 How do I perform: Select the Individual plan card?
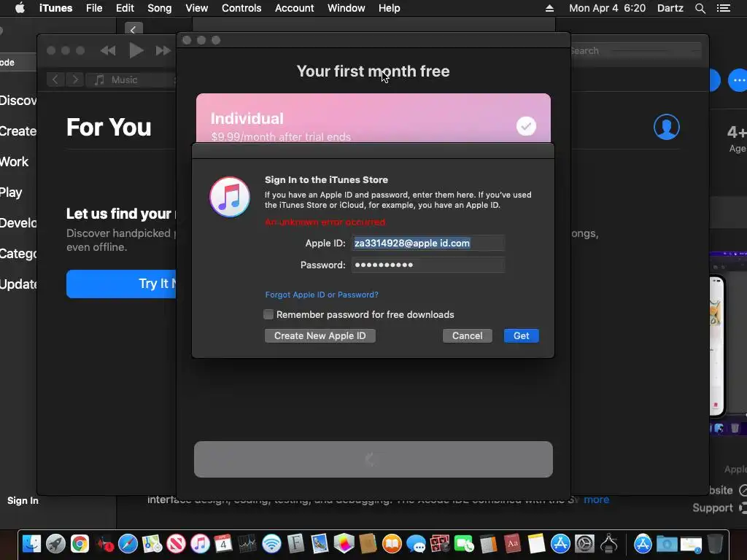click(x=373, y=118)
